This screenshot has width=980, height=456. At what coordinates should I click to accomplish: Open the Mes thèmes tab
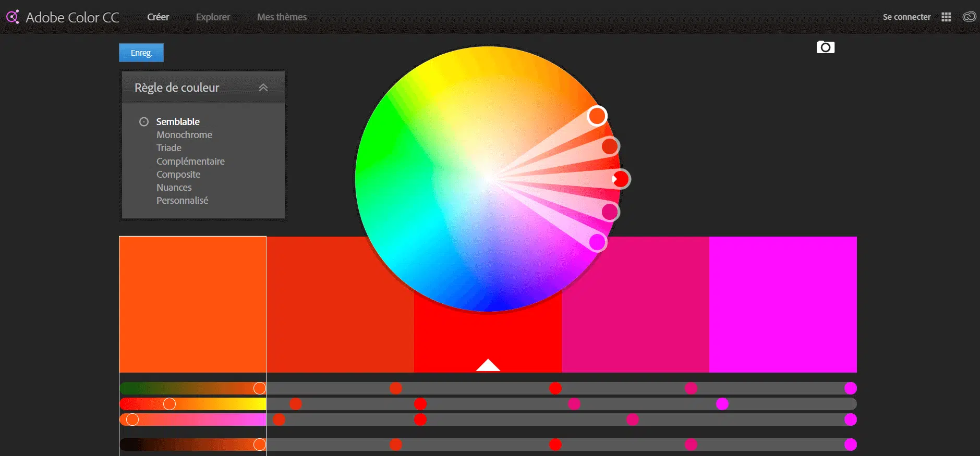click(282, 17)
